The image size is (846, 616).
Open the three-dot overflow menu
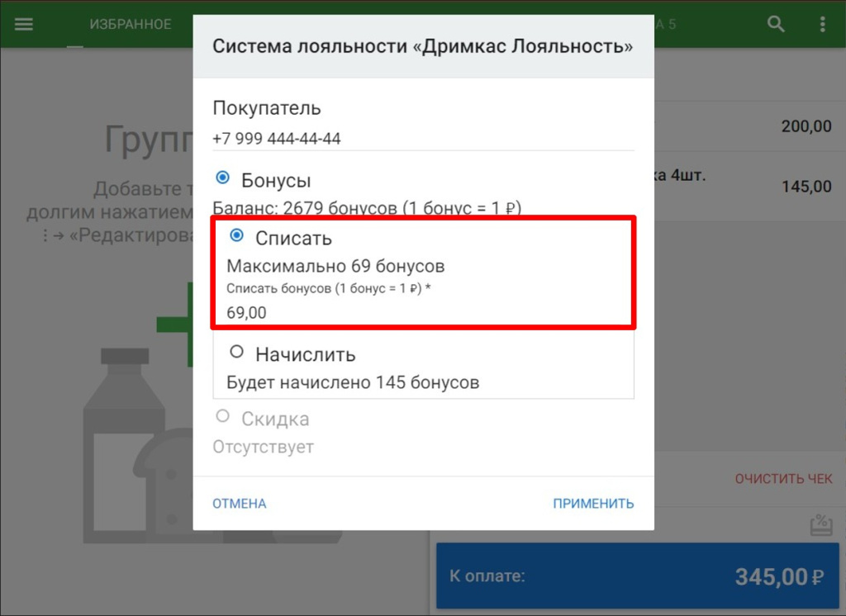(822, 24)
